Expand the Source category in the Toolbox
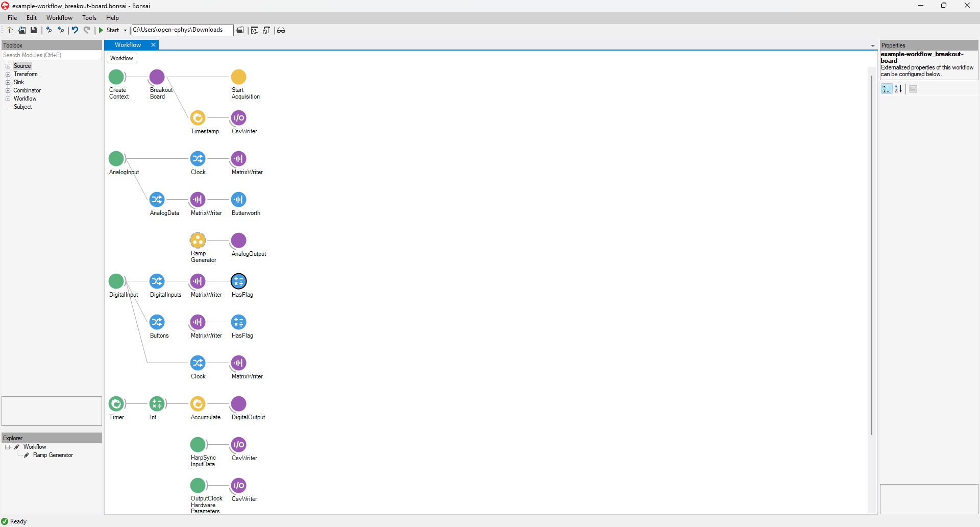The image size is (980, 527). 8,66
